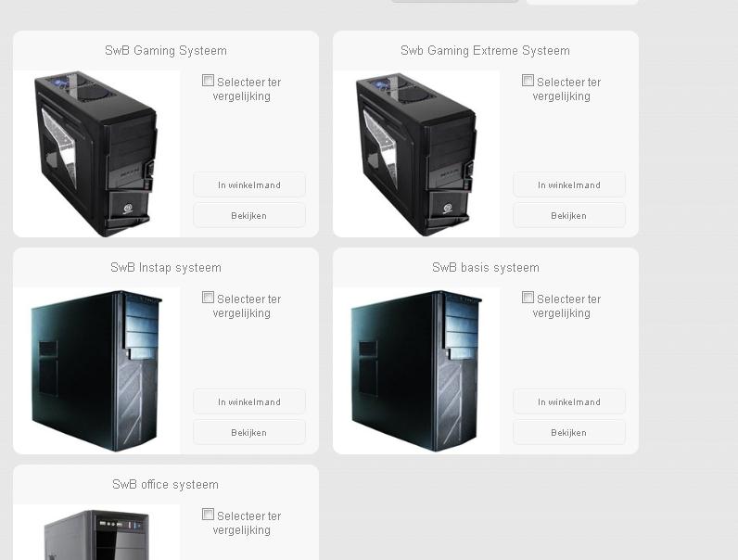738x560 pixels.
Task: Open Bekijken for Swb Gaming Extreme Systeem
Action: 569,215
